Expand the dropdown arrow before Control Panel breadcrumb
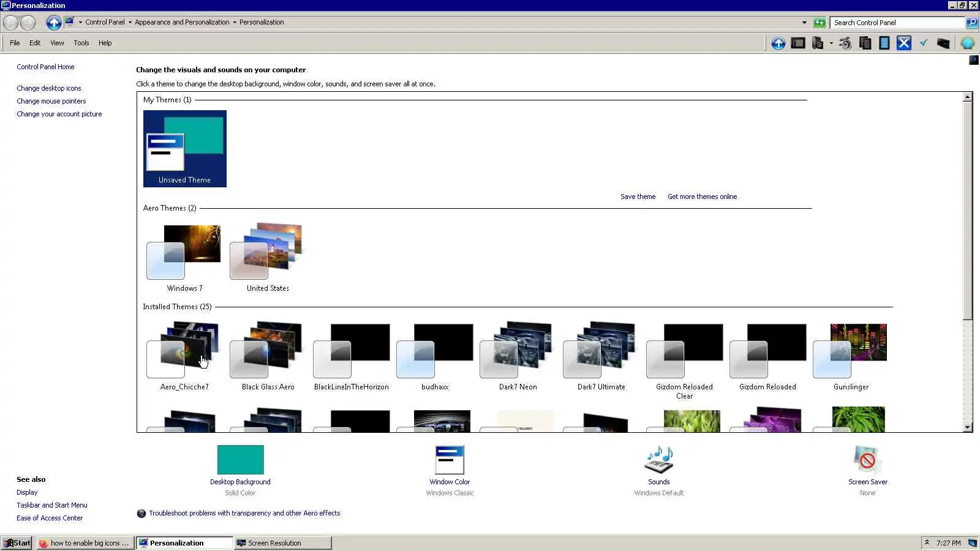Screen dimensions: 980x551 (80, 23)
